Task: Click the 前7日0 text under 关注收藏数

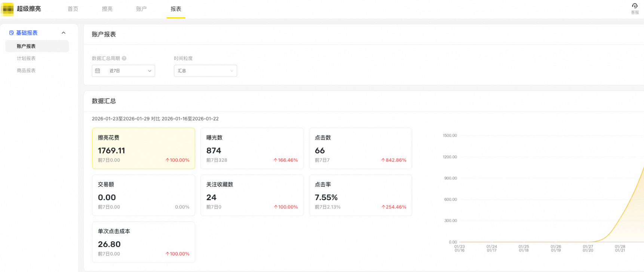Action: coord(214,207)
